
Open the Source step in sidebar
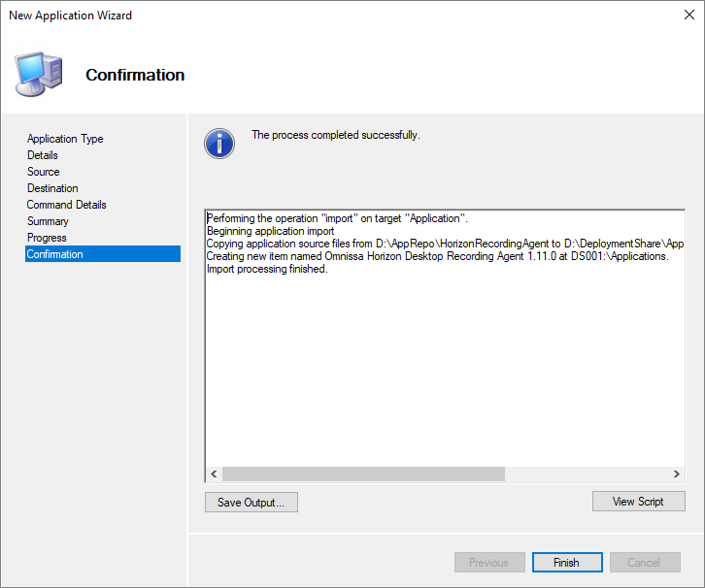click(x=44, y=172)
